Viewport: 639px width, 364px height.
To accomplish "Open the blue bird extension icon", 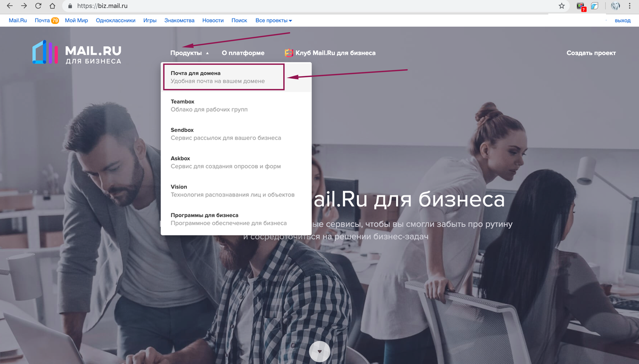I will tap(595, 6).
